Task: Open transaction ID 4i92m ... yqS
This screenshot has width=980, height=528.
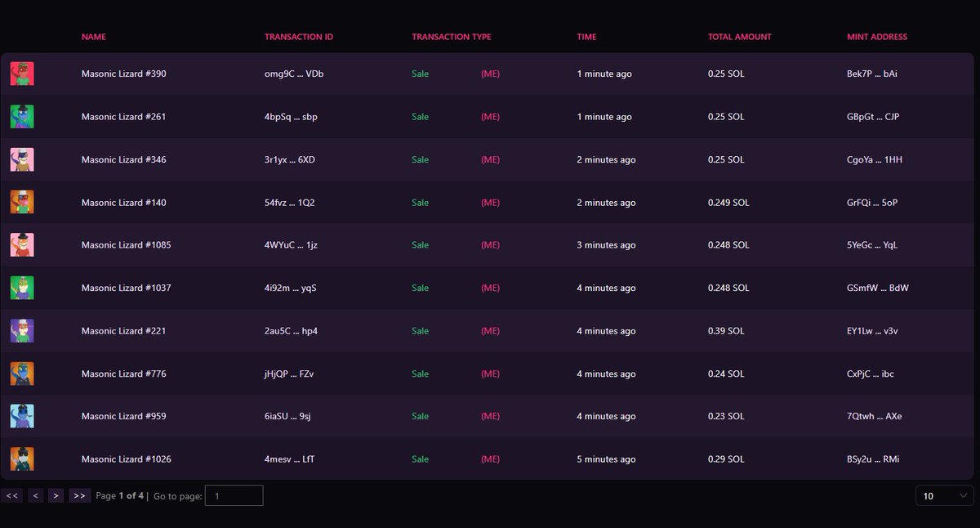Action: tap(291, 288)
